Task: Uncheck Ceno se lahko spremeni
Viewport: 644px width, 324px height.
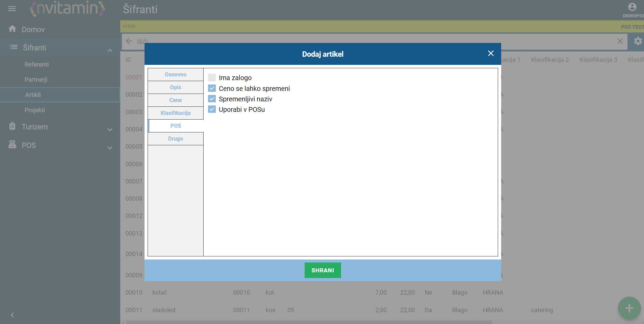Action: click(212, 89)
